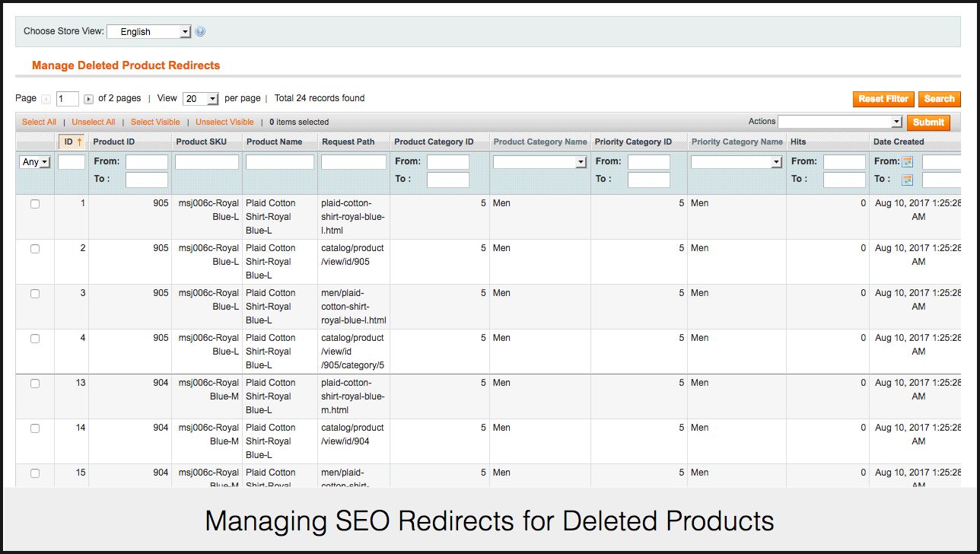Sort by Priority Category Name column
980x554 pixels.
click(737, 142)
